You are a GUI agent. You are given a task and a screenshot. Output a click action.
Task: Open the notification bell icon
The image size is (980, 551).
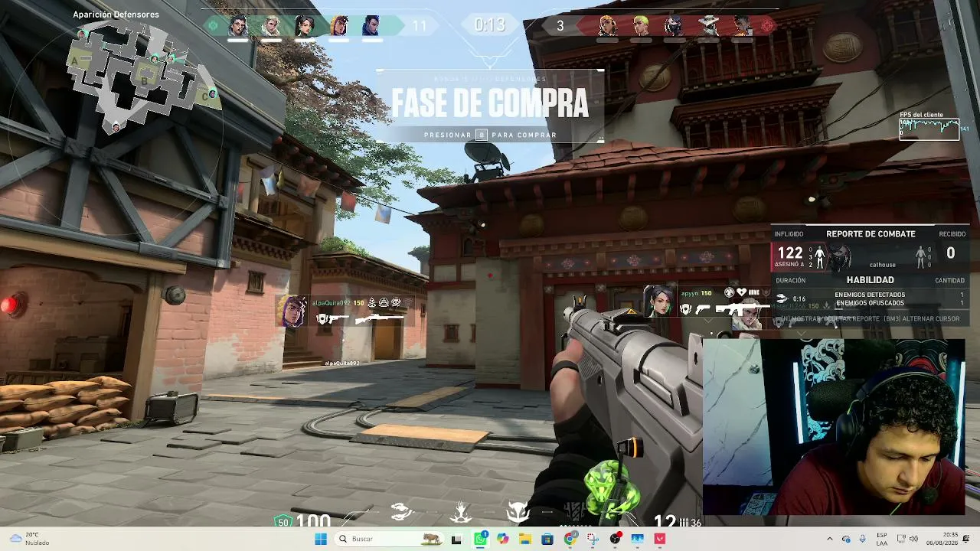tap(967, 539)
